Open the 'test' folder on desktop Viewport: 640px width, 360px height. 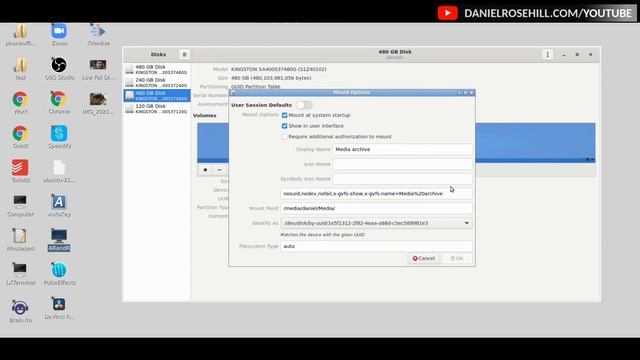point(20,68)
